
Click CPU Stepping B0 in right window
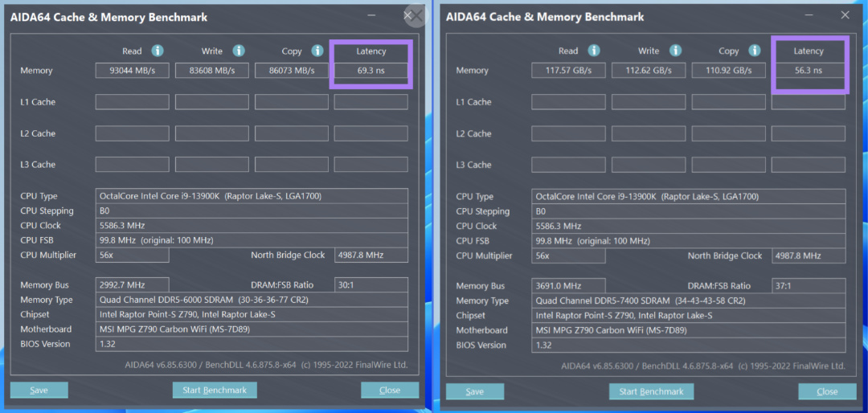point(689,211)
